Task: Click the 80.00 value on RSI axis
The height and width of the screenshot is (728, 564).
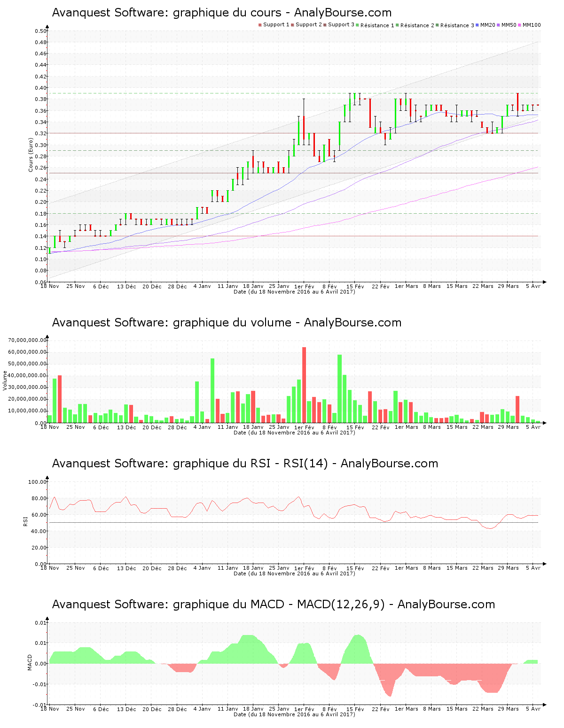Action: (39, 498)
